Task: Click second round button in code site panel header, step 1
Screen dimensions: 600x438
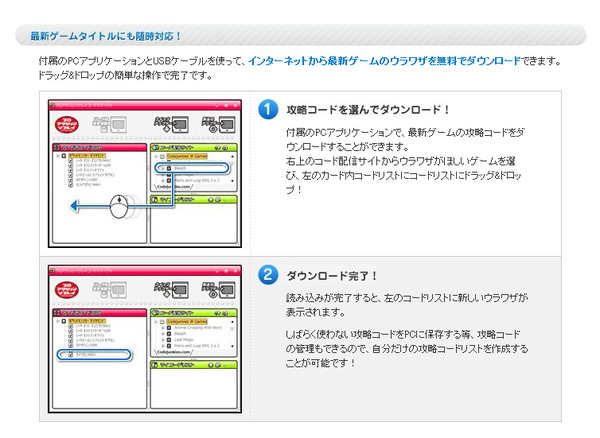Action: [225, 148]
